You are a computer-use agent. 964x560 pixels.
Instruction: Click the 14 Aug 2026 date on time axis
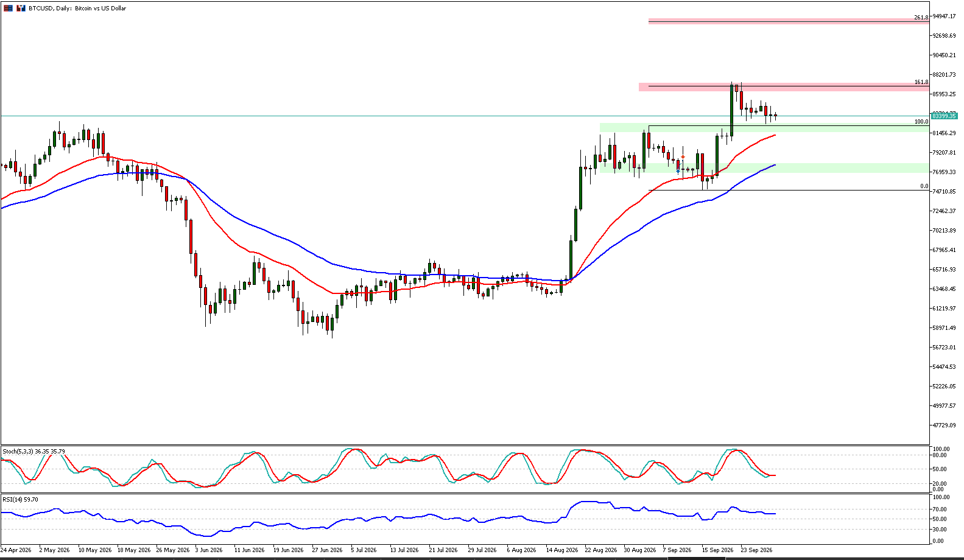coord(562,550)
